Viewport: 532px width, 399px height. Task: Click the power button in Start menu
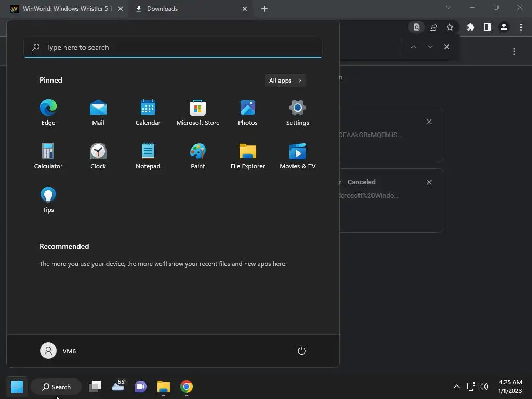pos(302,351)
